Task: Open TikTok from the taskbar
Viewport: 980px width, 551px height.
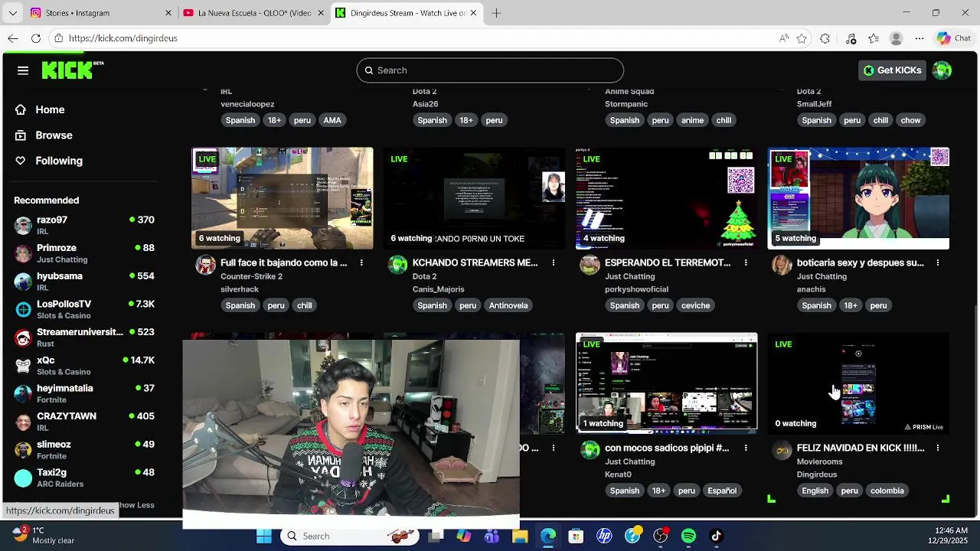Action: pyautogui.click(x=717, y=536)
